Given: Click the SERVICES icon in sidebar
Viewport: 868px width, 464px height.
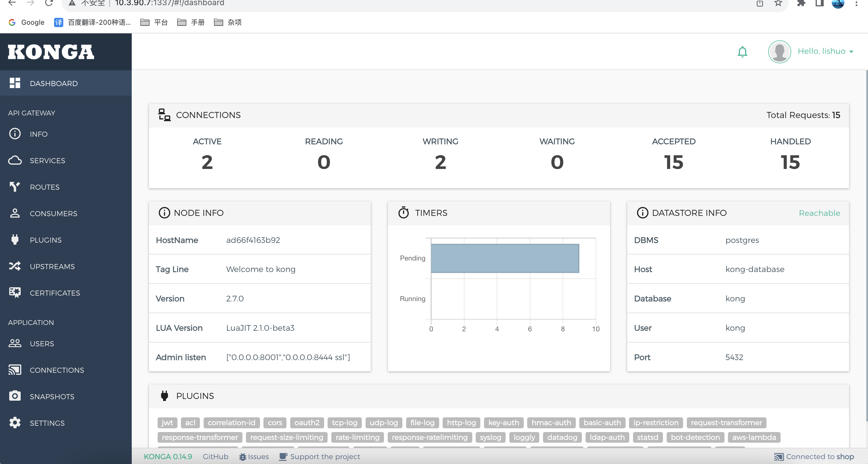Looking at the screenshot, I should coord(15,160).
